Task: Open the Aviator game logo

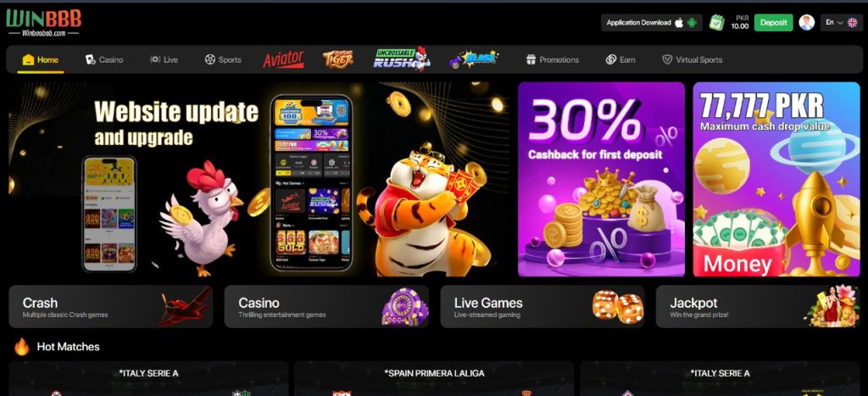Action: point(283,59)
